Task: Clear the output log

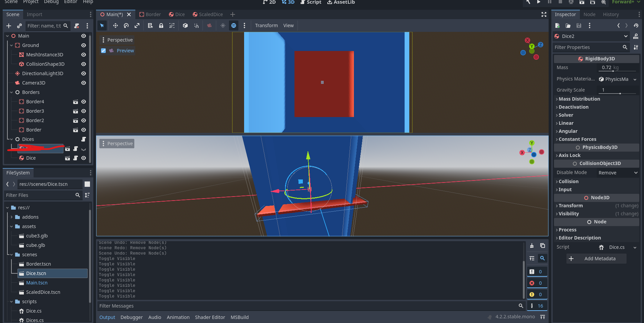Action: click(532, 246)
